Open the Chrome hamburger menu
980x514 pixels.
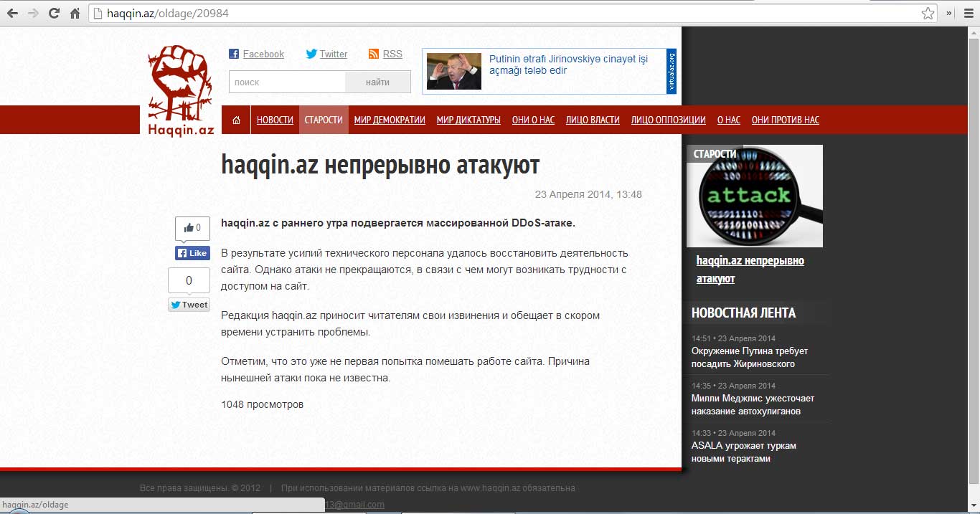(x=969, y=14)
